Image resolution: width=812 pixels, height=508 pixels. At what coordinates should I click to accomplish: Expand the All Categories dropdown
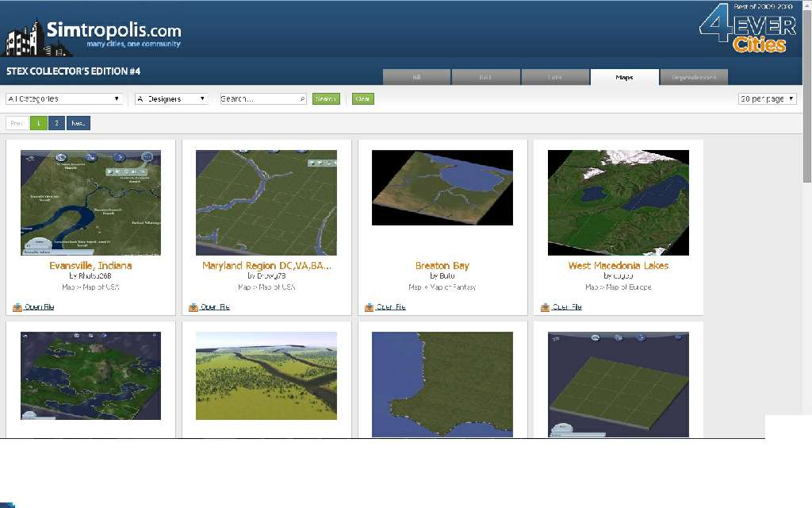64,98
